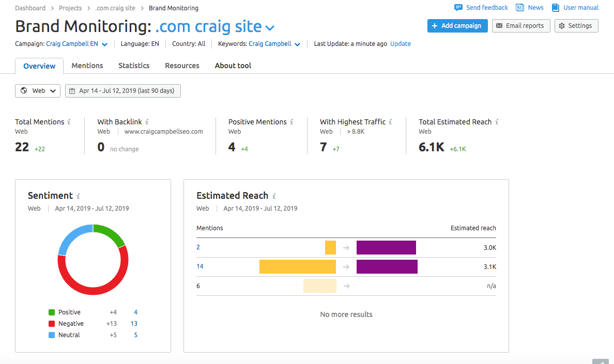Click the arrow icon in the 14 mentions row
Viewport: 614px width, 364px height.
pos(346,266)
